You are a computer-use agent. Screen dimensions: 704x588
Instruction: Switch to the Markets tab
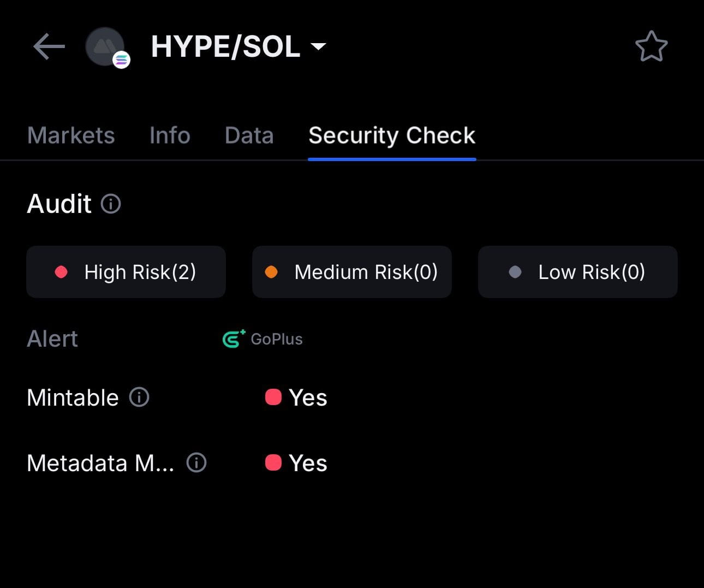click(71, 135)
